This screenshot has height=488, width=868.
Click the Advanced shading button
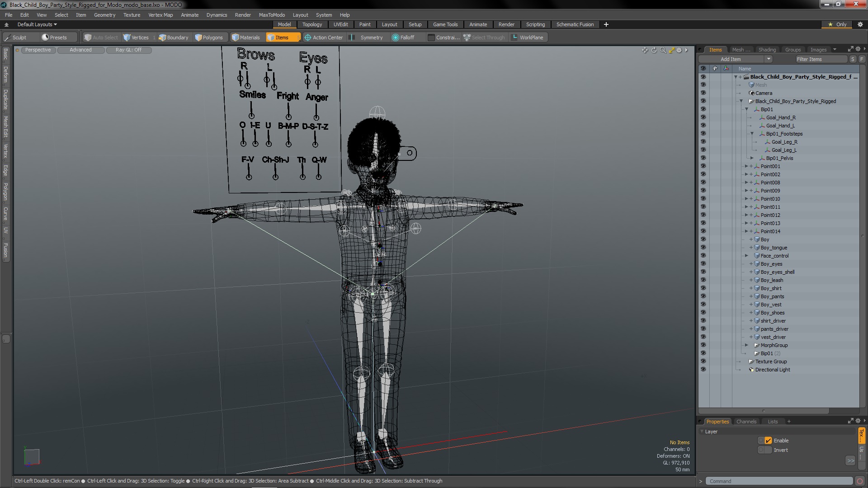(80, 50)
